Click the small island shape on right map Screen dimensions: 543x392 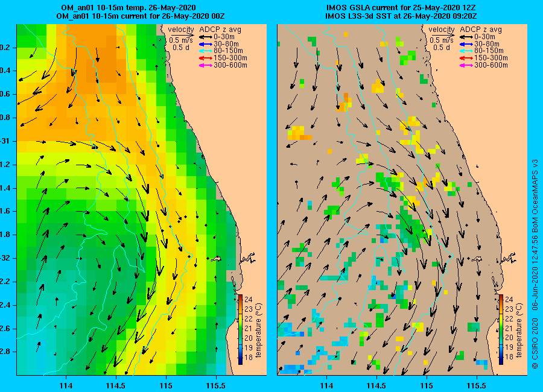click(x=477, y=259)
